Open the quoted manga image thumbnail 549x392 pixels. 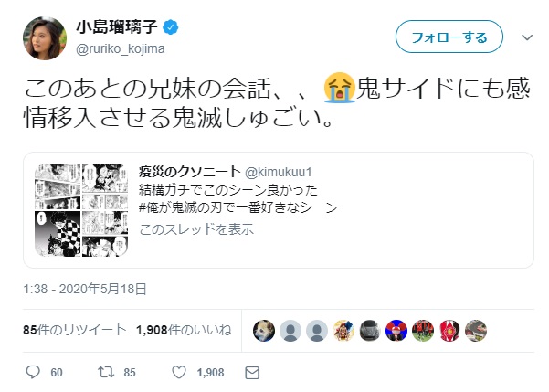[x=81, y=210]
